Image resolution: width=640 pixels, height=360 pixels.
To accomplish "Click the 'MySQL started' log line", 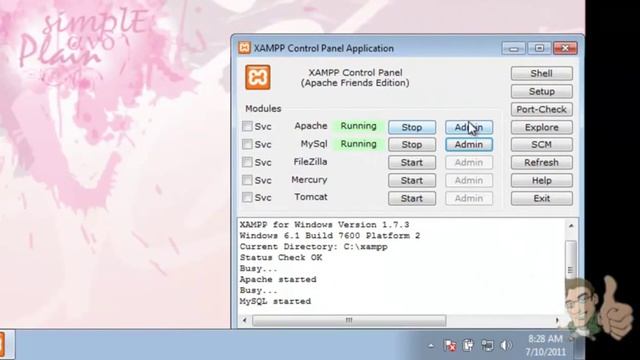I will click(276, 301).
